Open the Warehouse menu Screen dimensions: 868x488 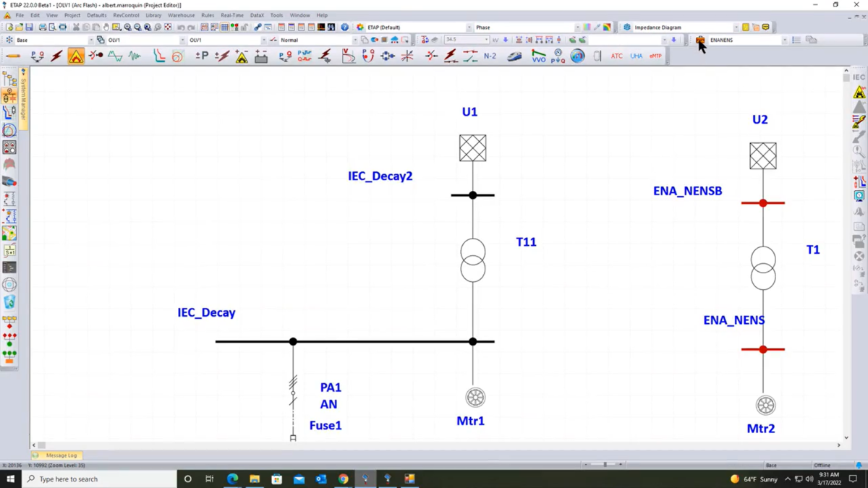[181, 15]
